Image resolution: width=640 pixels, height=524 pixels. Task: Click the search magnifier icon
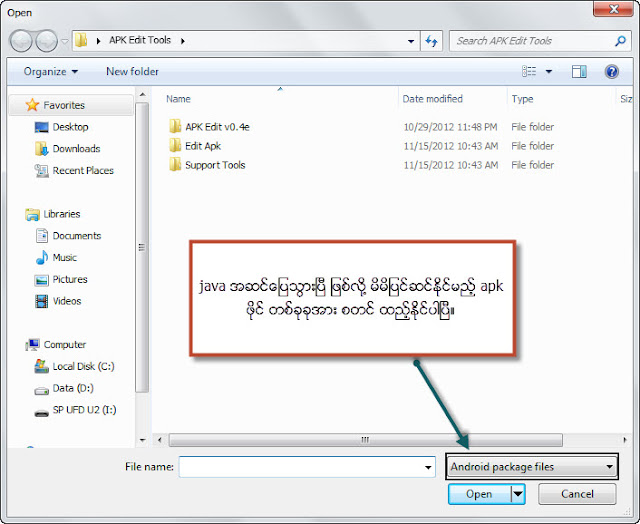(620, 41)
